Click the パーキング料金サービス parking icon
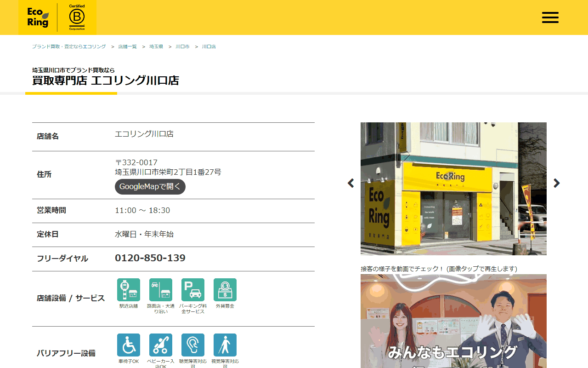This screenshot has height=368, width=588. pyautogui.click(x=193, y=290)
